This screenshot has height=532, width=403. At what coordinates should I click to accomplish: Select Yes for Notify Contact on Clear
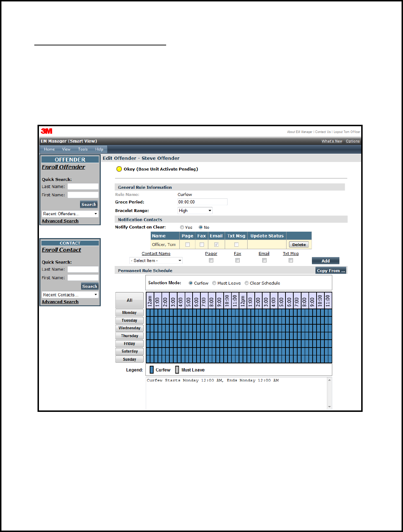tap(182, 227)
